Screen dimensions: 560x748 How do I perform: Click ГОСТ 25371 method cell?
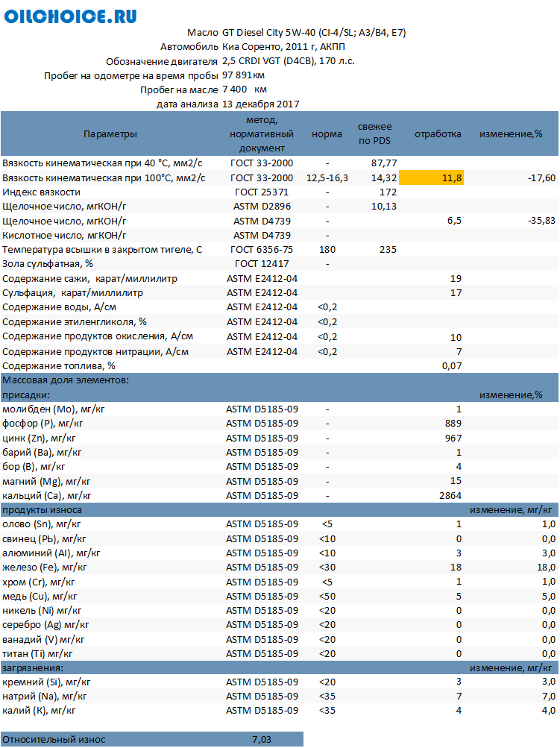[x=262, y=192]
